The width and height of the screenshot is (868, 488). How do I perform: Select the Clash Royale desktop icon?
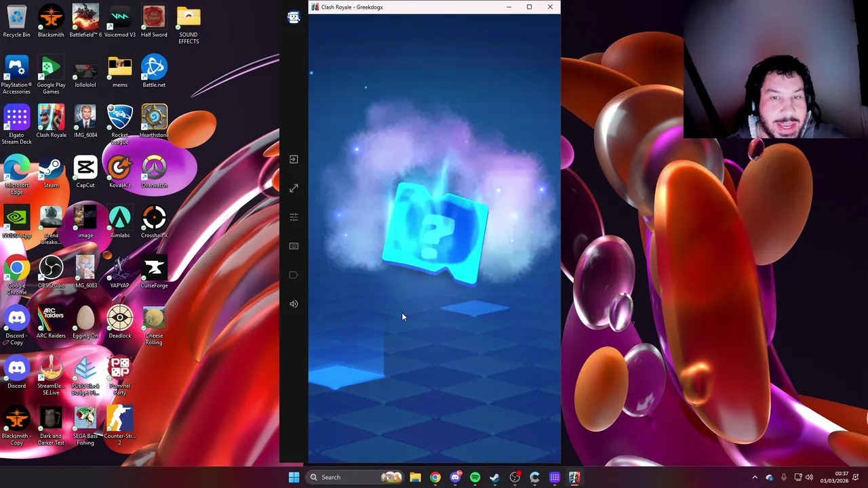(51, 123)
